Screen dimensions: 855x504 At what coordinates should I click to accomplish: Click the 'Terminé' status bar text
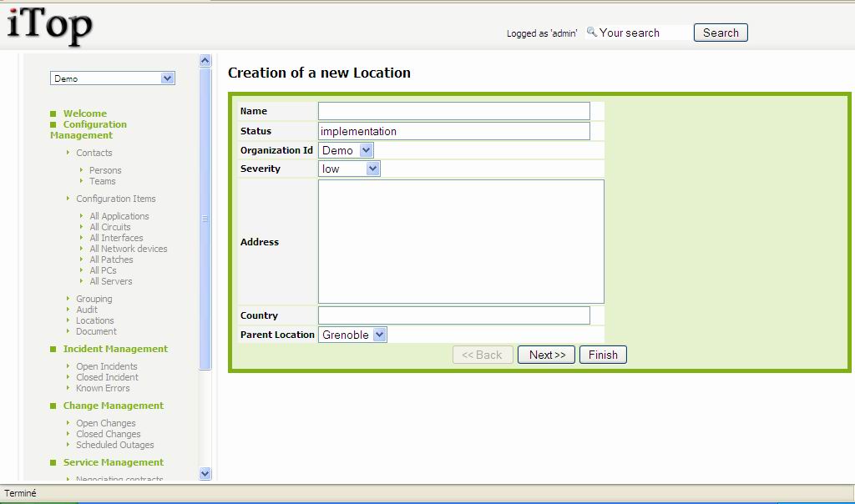tap(20, 493)
